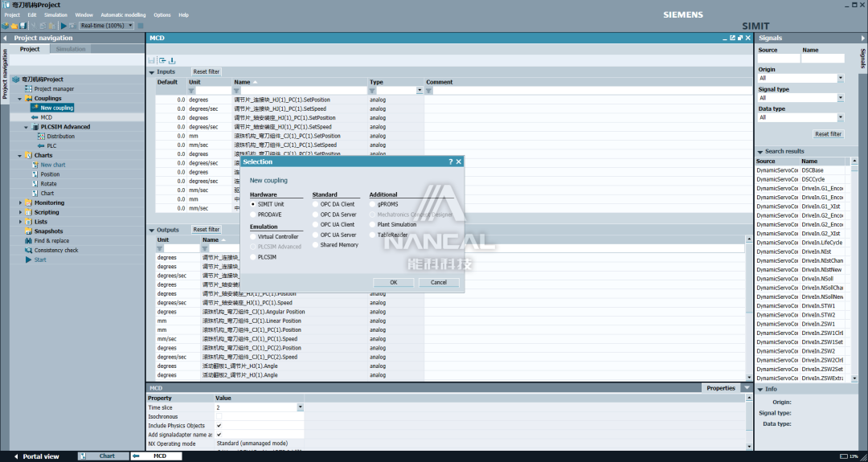
Task: Click the save all disk icon
Action: 23,26
